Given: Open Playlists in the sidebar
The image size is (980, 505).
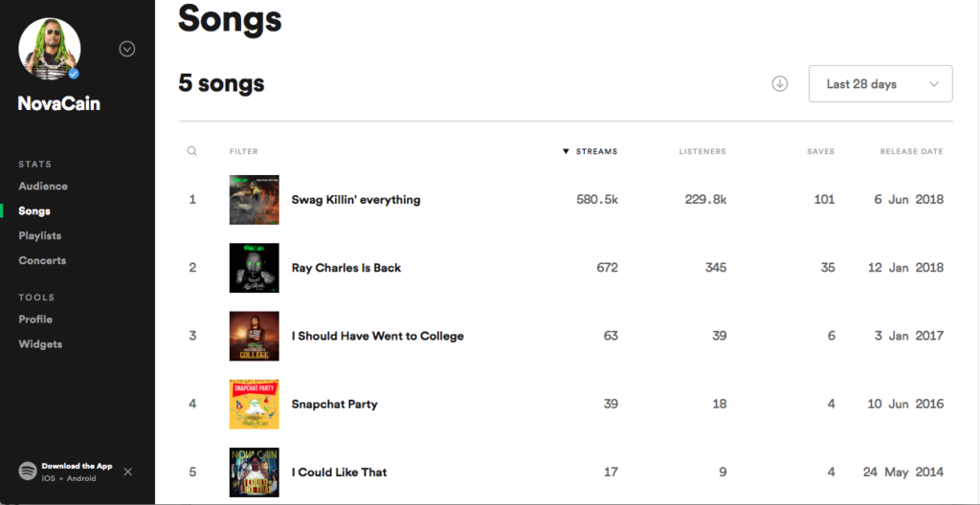Looking at the screenshot, I should [x=39, y=235].
